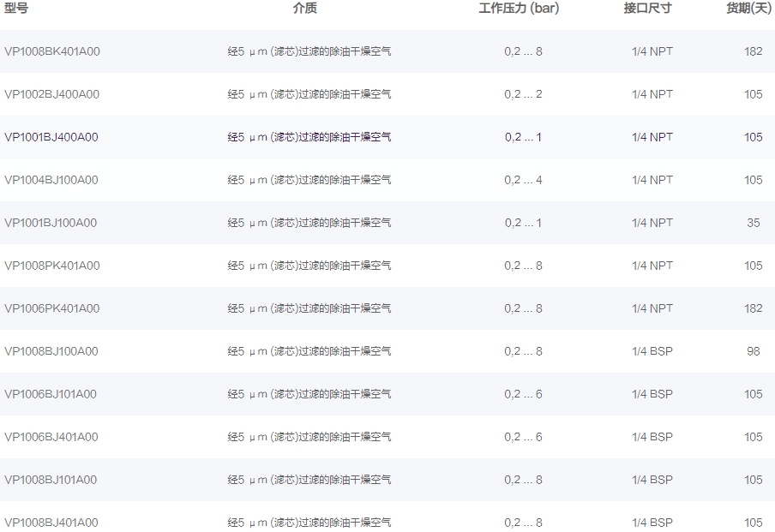
Task: Click 1/4 NPT in VP1008PK401A00 row
Action: point(652,266)
